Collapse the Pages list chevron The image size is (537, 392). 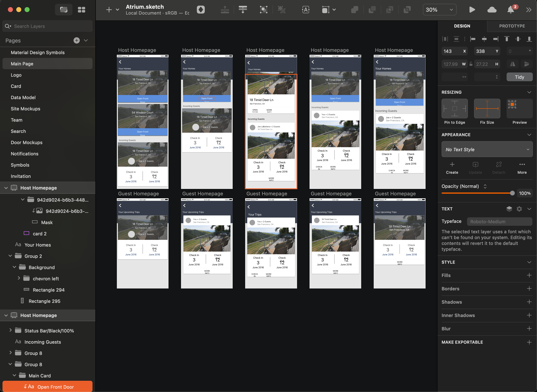click(86, 40)
